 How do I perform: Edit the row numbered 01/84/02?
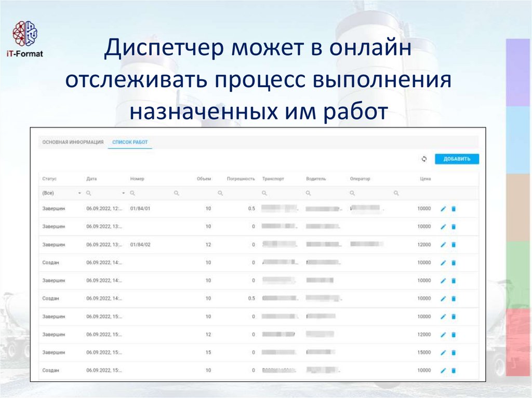coord(443,245)
